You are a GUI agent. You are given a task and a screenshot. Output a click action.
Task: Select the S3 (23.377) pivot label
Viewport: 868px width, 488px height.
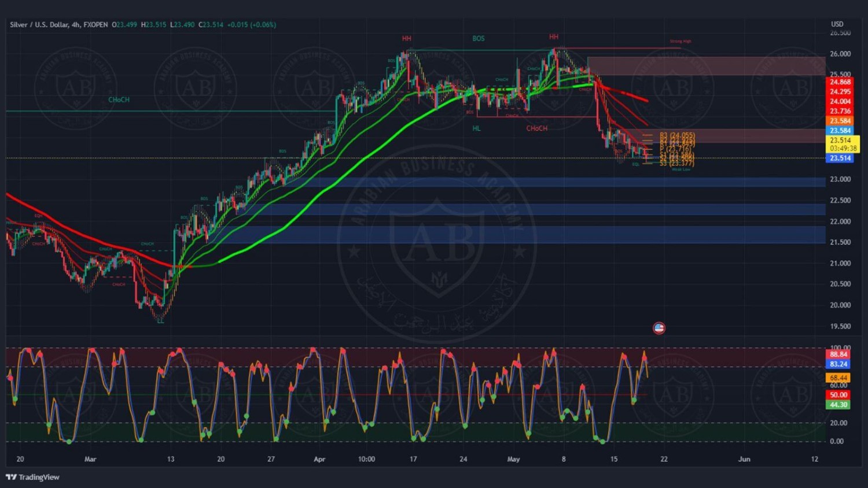coord(676,163)
